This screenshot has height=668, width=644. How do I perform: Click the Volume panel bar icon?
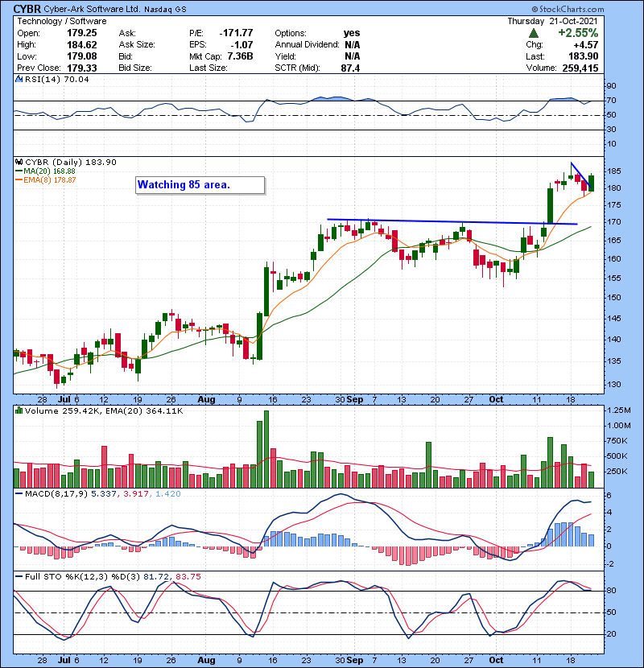[19, 410]
